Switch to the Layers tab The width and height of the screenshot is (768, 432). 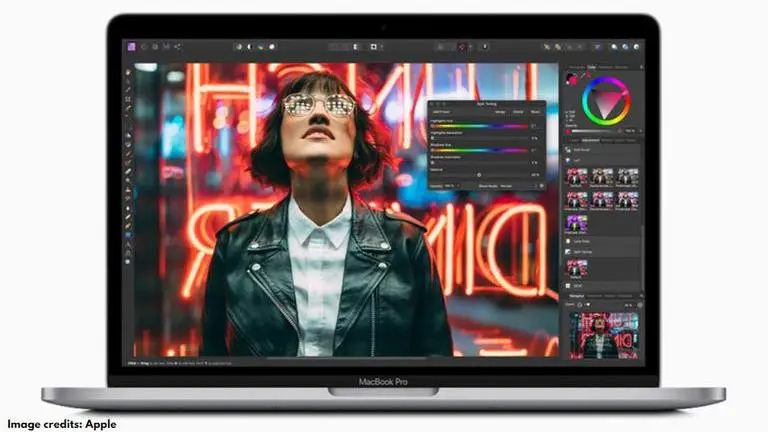[x=575, y=141]
